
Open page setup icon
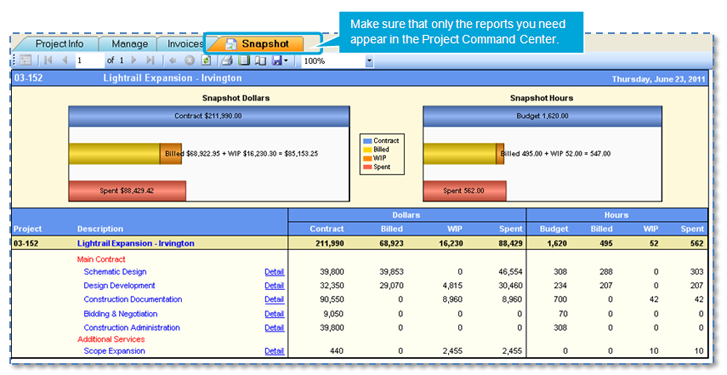coord(261,60)
